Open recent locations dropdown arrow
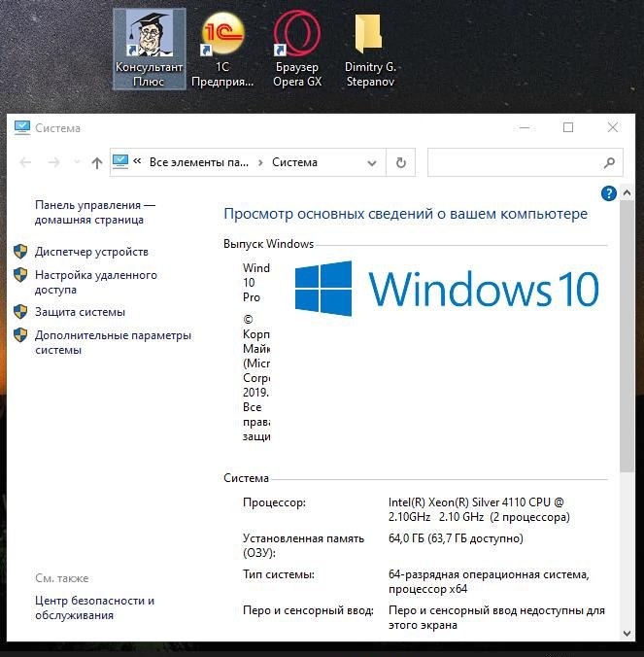Screen dimensions: 644x657 [x=77, y=162]
